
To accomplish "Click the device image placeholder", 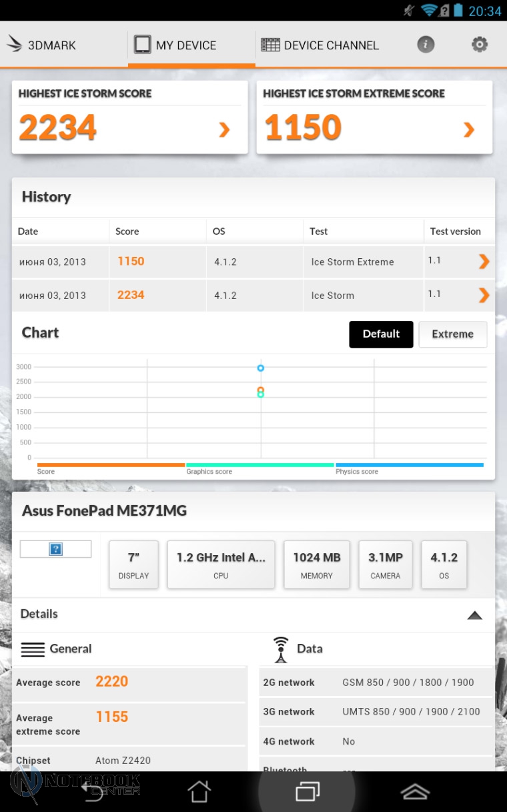I will [56, 549].
